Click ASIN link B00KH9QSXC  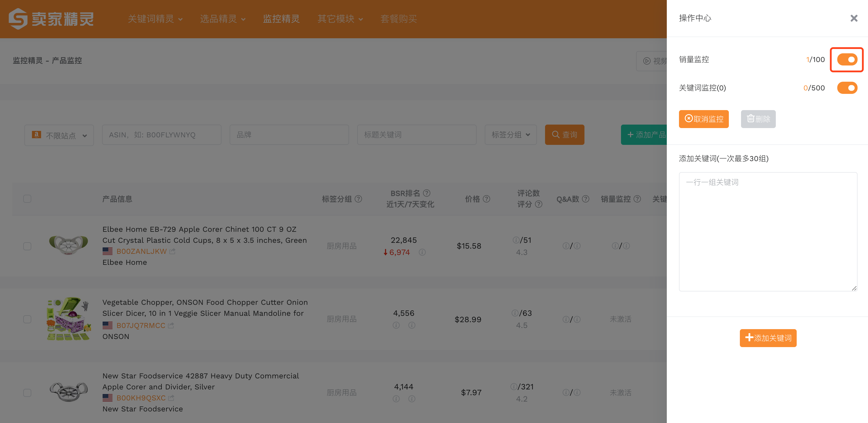point(141,398)
